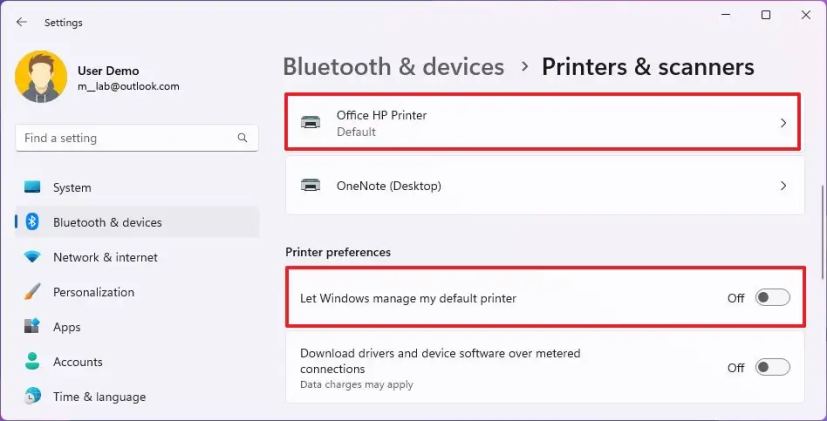Open the OneNote (Desktop) printer entry

(545, 186)
